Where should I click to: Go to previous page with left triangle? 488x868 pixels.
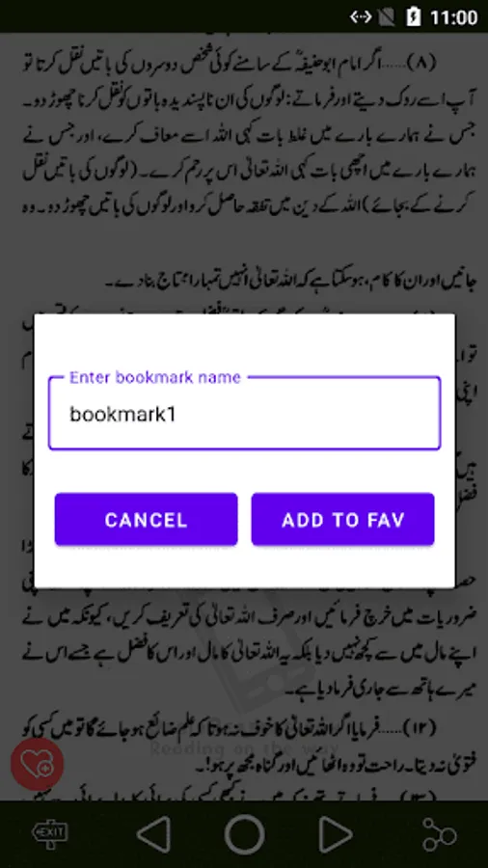pyautogui.click(x=153, y=834)
